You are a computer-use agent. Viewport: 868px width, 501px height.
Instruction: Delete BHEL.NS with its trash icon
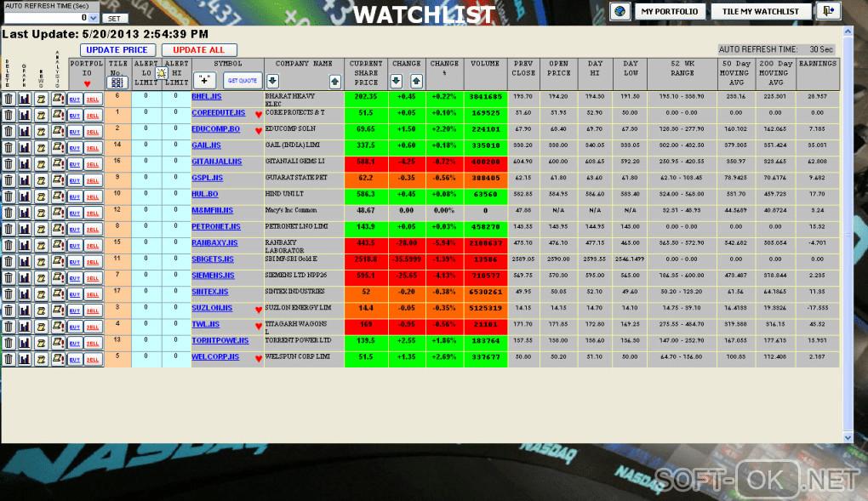pyautogui.click(x=9, y=99)
